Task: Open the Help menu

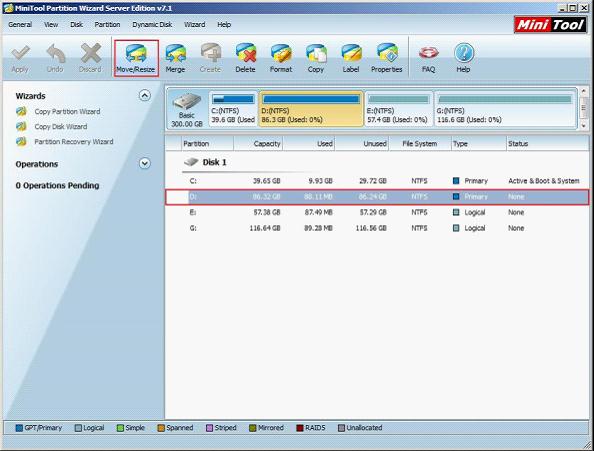Action: tap(224, 25)
